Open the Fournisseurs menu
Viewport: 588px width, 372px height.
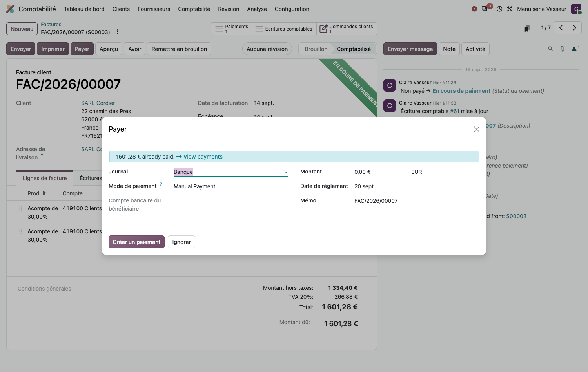(x=154, y=9)
